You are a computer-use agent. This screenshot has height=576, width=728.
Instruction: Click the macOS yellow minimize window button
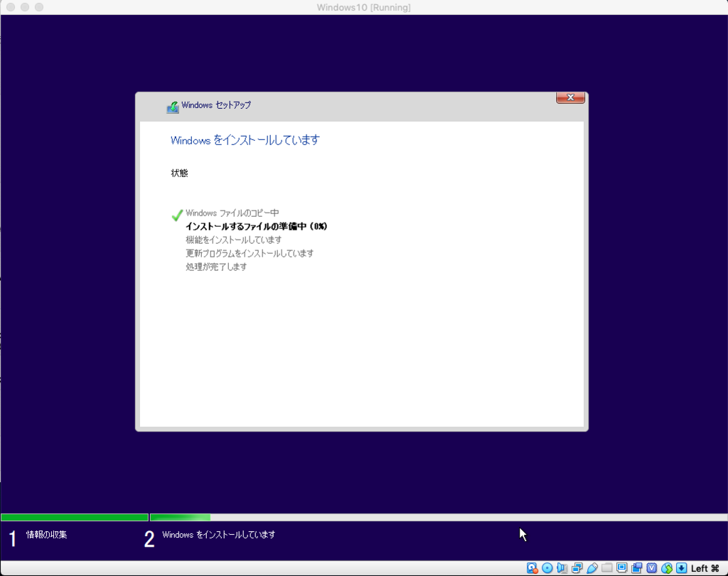pos(25,7)
